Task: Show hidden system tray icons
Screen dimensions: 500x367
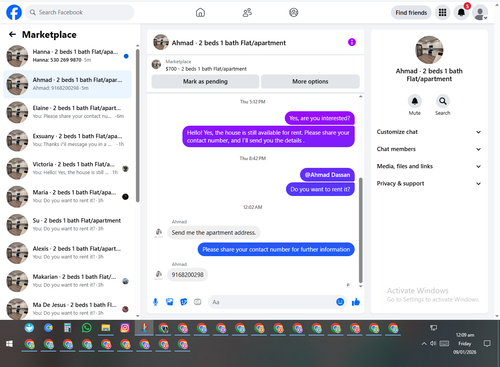Action: (424, 344)
